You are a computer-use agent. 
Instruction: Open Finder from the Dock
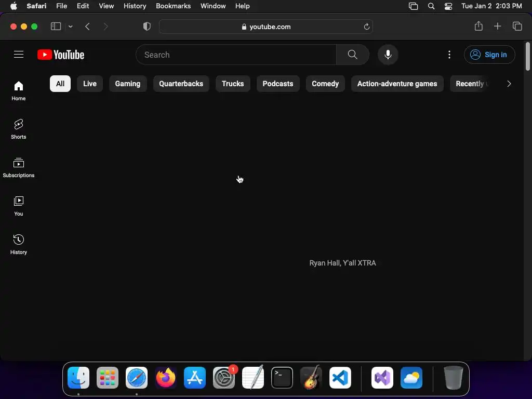pos(78,378)
